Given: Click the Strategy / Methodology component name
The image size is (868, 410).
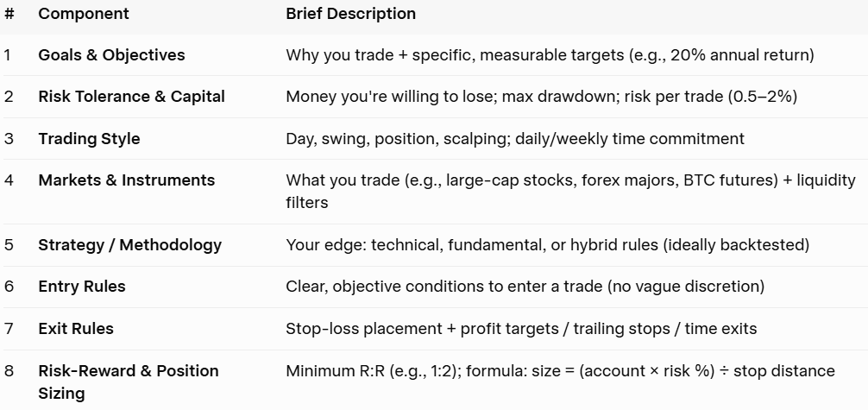Looking at the screenshot, I should click(129, 245).
